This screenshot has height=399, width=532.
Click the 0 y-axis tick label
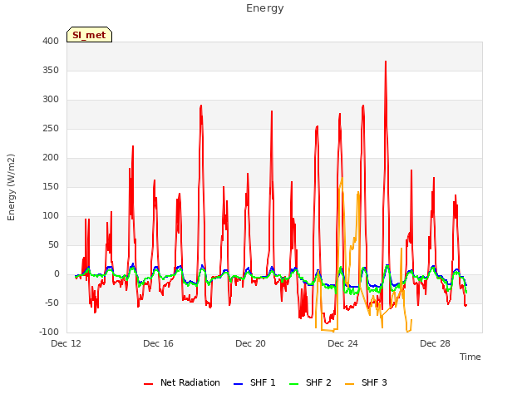[x=57, y=274]
